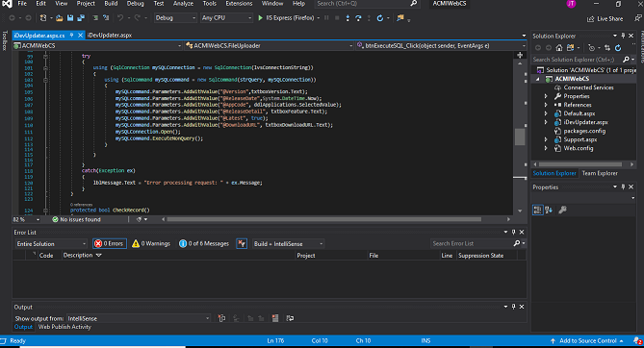Refresh Solution Explorer with the circular arrow
The image size is (644, 348).
618,48
